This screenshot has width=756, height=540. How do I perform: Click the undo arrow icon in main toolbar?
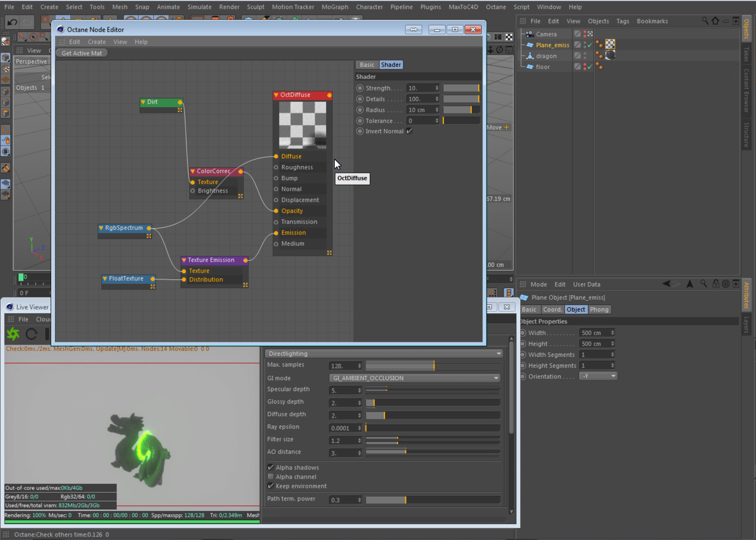(x=12, y=22)
